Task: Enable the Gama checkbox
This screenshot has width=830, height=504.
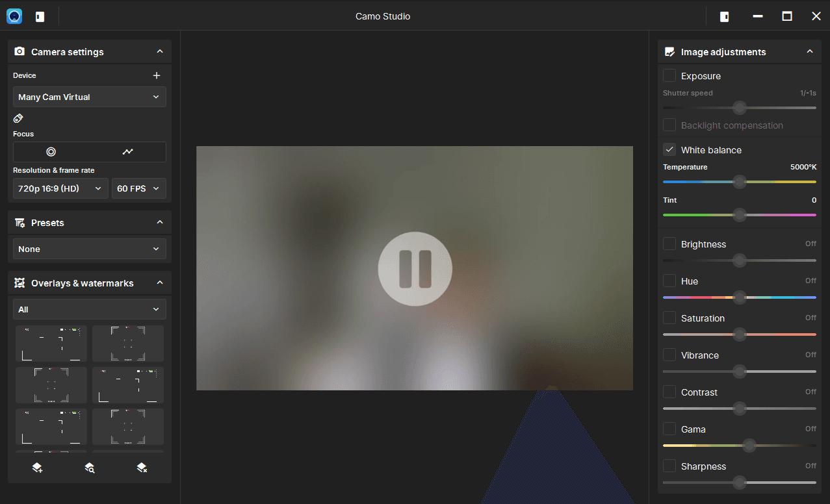Action: [669, 429]
